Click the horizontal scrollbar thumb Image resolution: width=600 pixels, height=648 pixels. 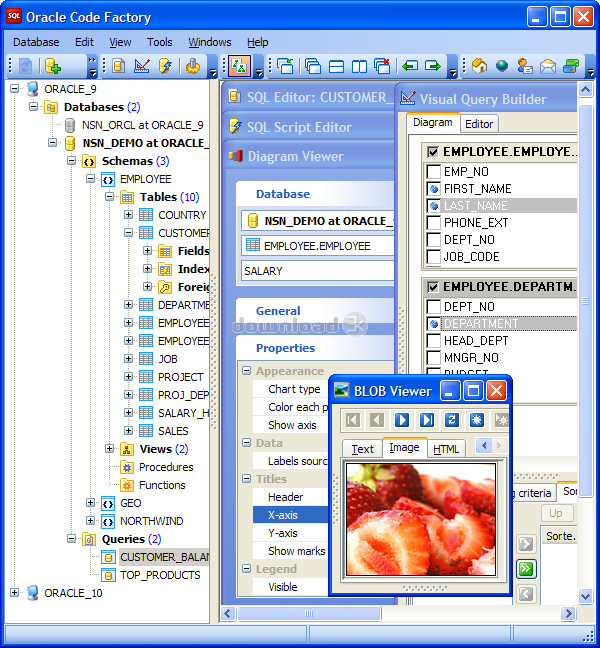click(309, 613)
